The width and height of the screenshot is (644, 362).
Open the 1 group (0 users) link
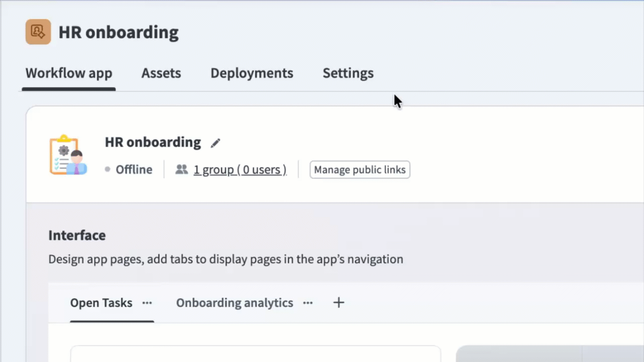[x=240, y=170]
